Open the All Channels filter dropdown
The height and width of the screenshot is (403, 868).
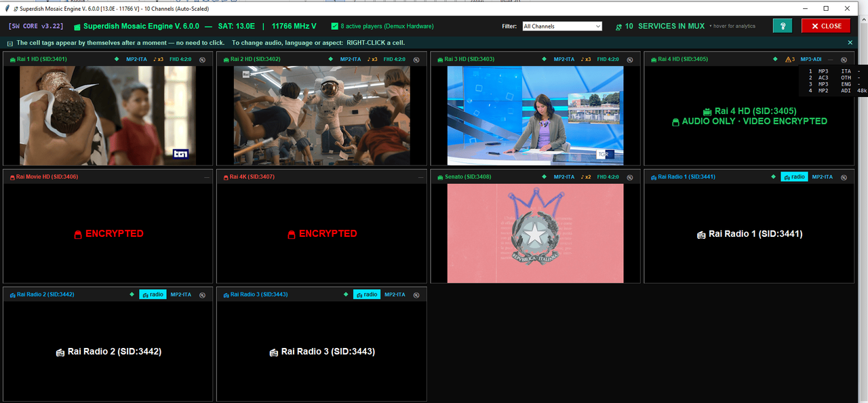562,26
